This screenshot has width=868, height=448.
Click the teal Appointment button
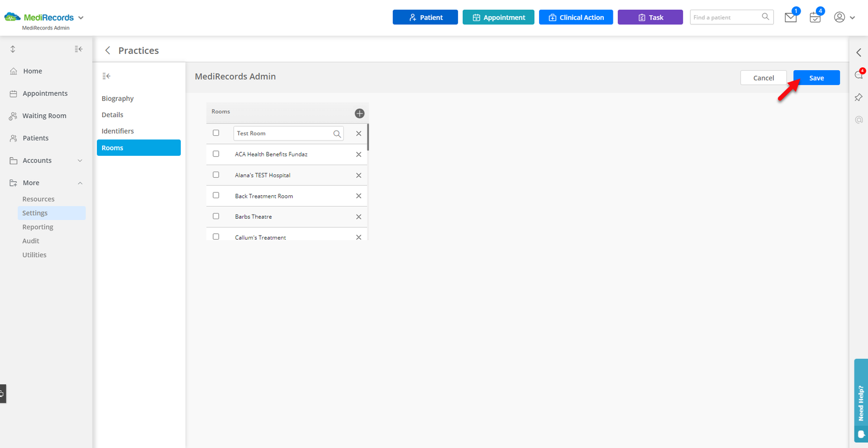coord(498,18)
